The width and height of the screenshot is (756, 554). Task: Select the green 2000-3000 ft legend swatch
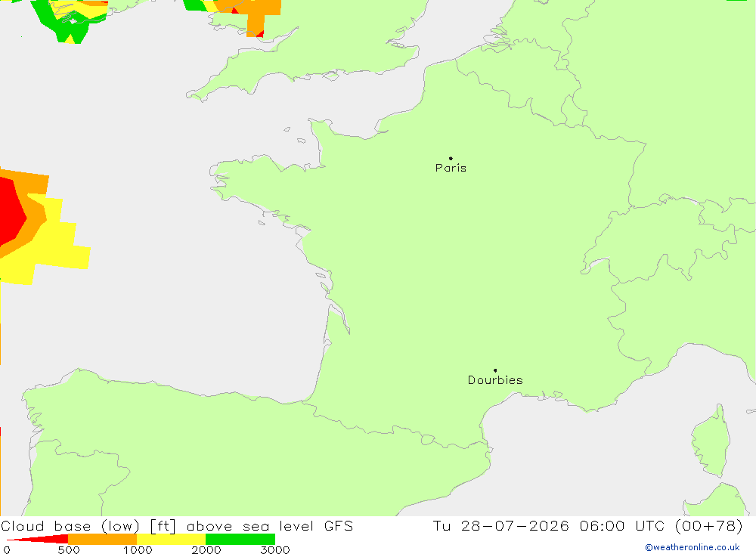240,539
